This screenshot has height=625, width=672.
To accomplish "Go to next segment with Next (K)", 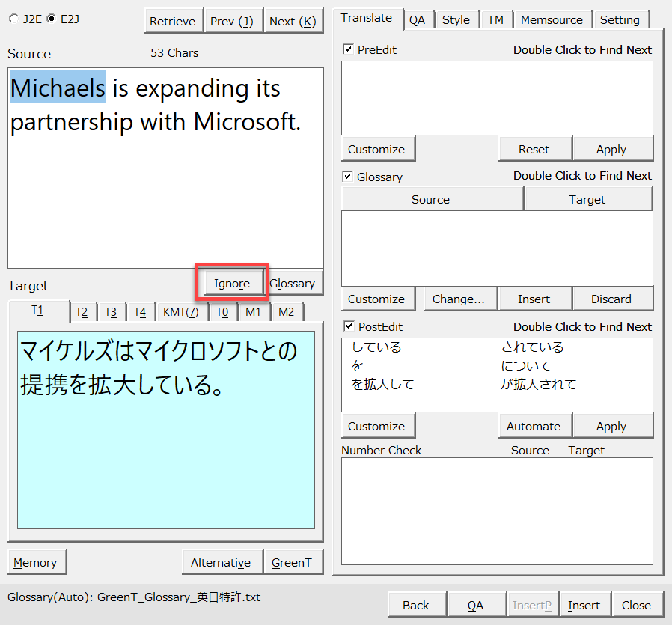I will [x=292, y=21].
